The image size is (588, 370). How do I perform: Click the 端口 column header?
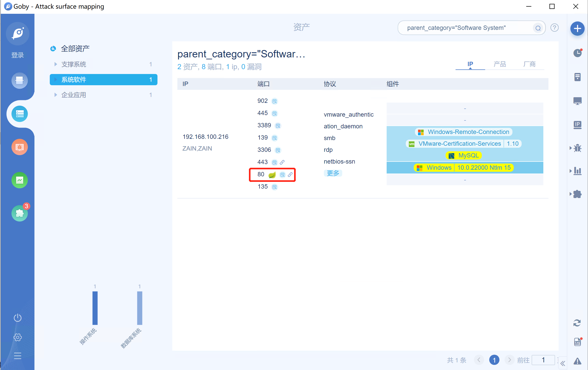tap(264, 84)
